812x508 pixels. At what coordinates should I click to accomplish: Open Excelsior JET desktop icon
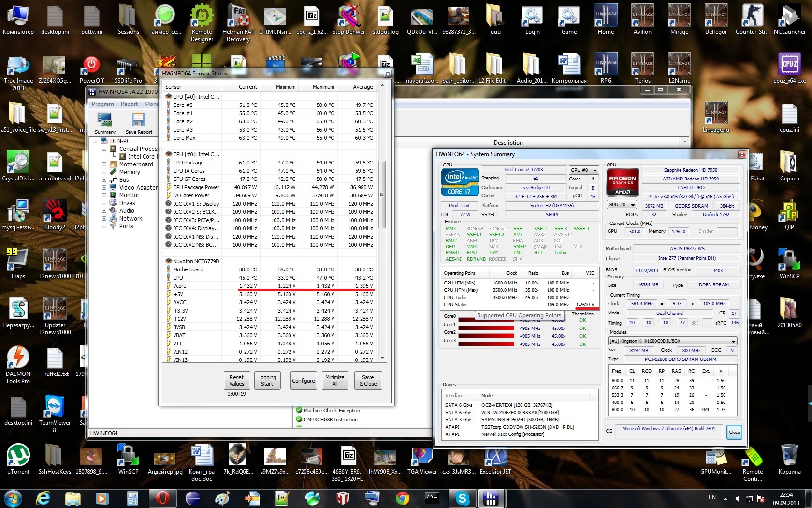(x=495, y=460)
